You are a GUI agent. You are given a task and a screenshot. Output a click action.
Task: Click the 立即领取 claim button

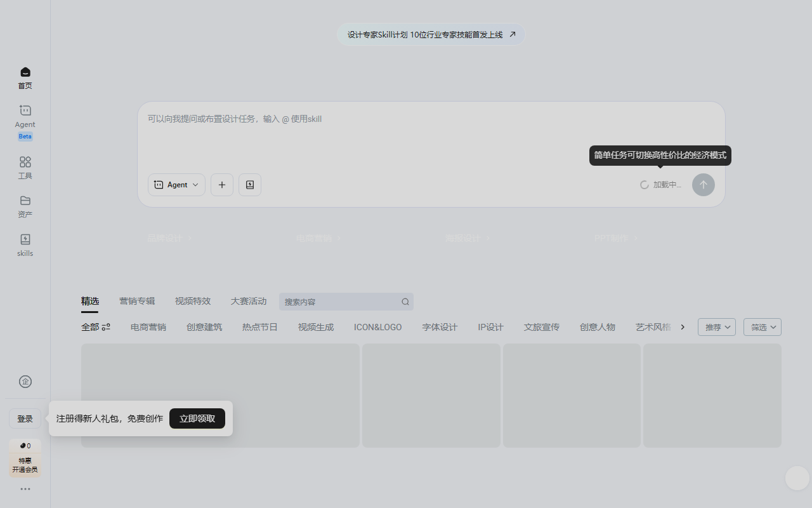[x=197, y=418]
